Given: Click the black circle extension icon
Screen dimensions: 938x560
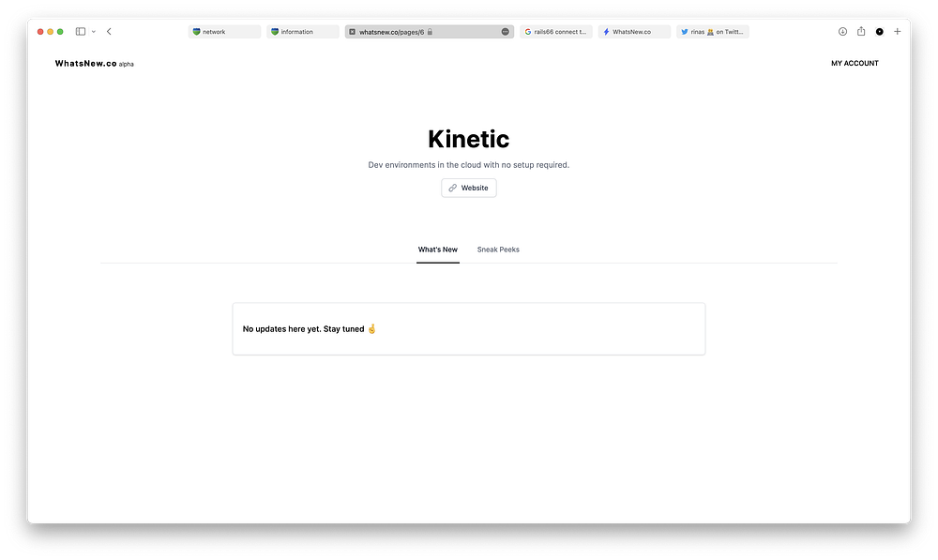Looking at the screenshot, I should point(880,32).
